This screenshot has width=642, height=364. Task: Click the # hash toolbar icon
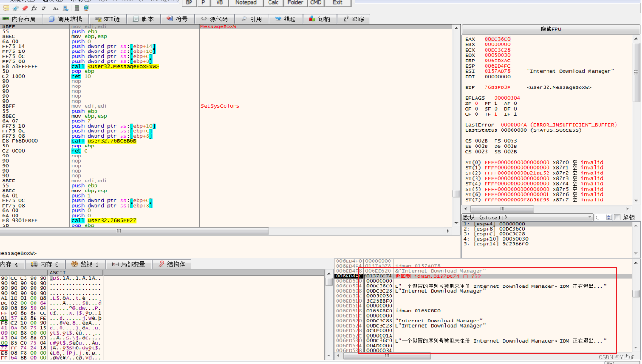point(43,9)
